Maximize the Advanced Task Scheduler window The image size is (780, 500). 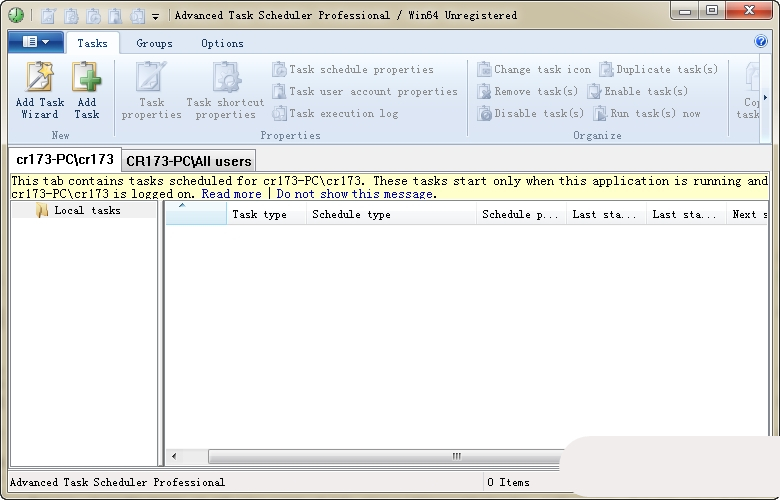[x=712, y=10]
